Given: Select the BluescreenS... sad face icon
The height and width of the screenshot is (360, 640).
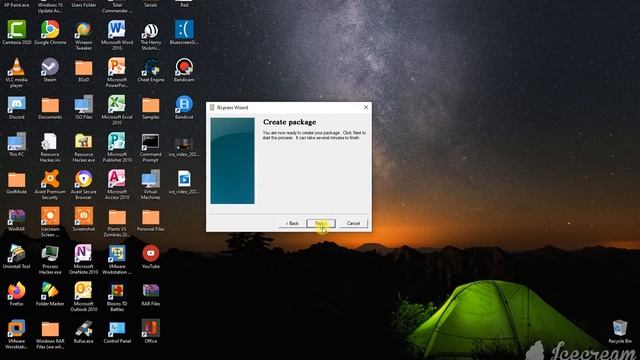Looking at the screenshot, I should coord(184,29).
